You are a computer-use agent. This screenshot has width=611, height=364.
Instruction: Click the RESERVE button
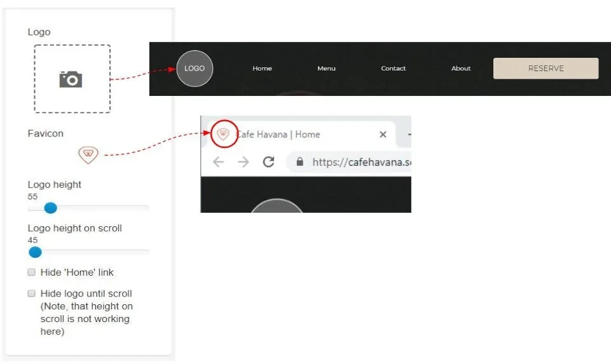(x=546, y=69)
